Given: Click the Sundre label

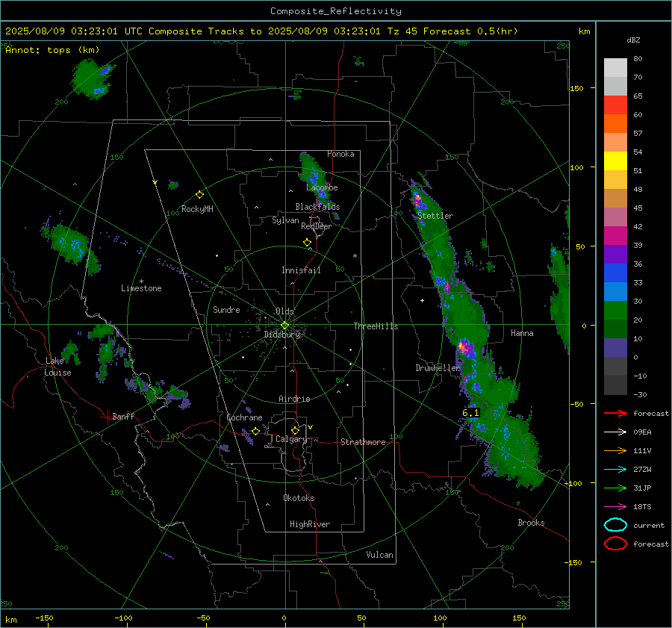Looking at the screenshot, I should [x=226, y=309].
